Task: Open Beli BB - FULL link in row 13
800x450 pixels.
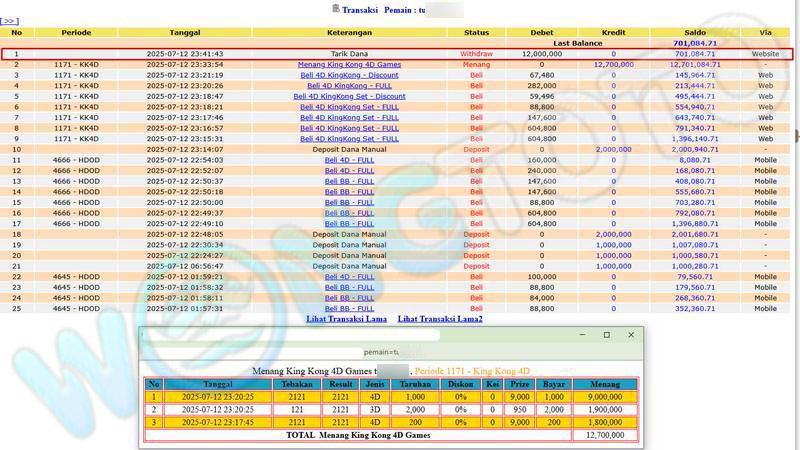Action: (x=349, y=181)
